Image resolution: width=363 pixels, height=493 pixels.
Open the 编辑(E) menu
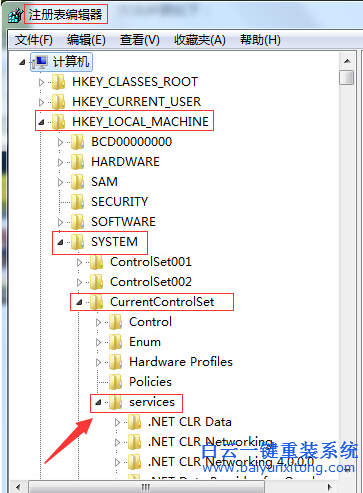tap(86, 40)
